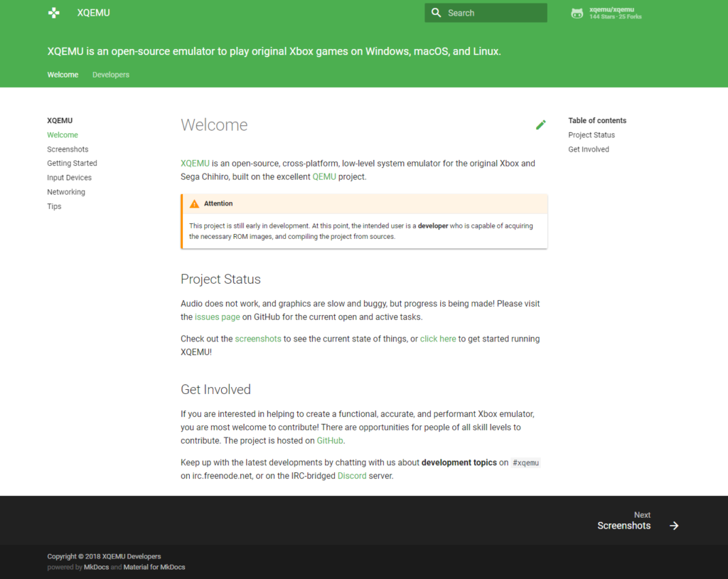This screenshot has width=728, height=579.
Task: Open the Discord server link
Action: (352, 477)
